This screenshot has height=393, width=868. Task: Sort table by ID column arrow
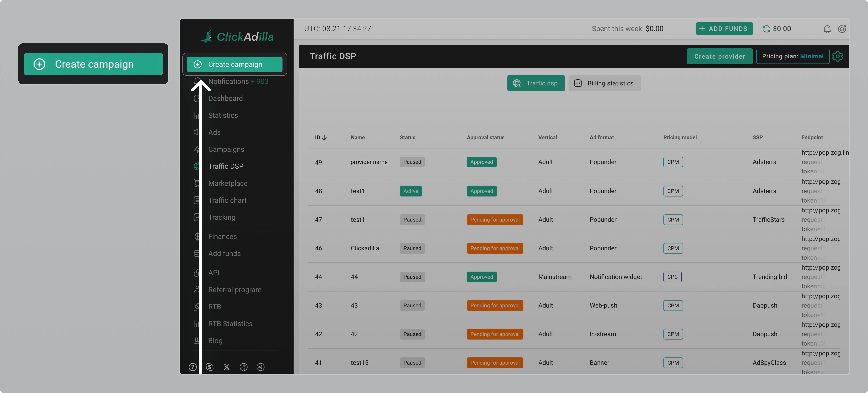pos(324,138)
